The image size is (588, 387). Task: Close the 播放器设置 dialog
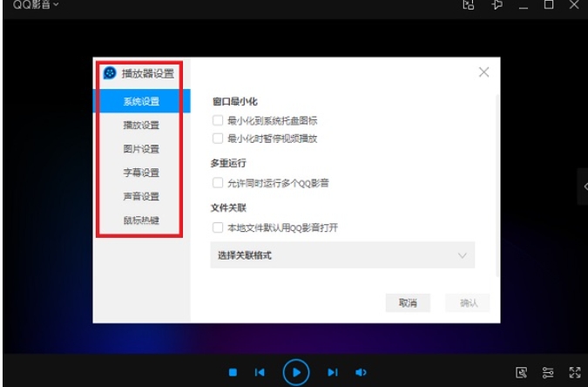(483, 72)
